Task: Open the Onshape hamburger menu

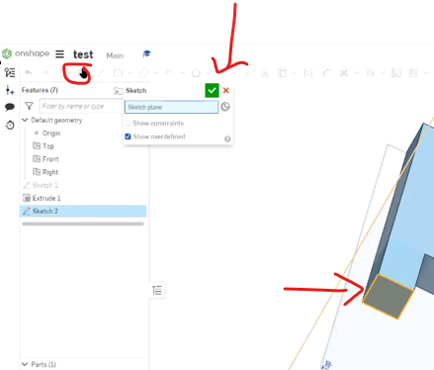Action: 60,54
